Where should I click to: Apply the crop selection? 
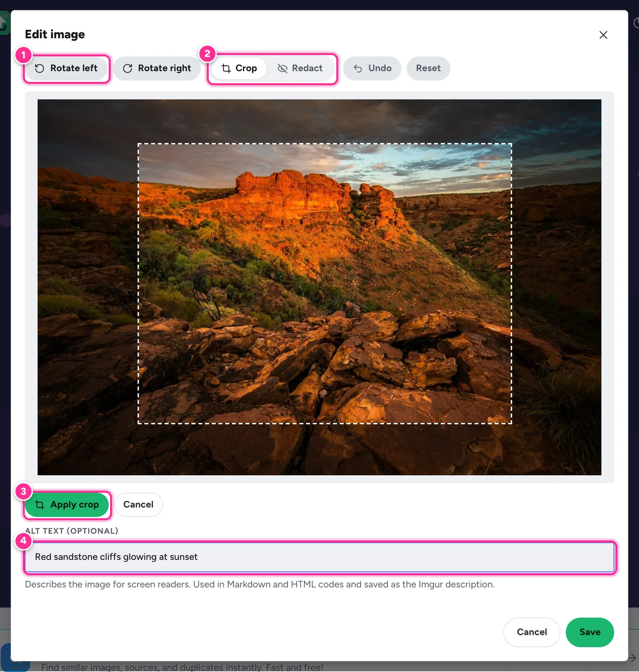tap(67, 505)
